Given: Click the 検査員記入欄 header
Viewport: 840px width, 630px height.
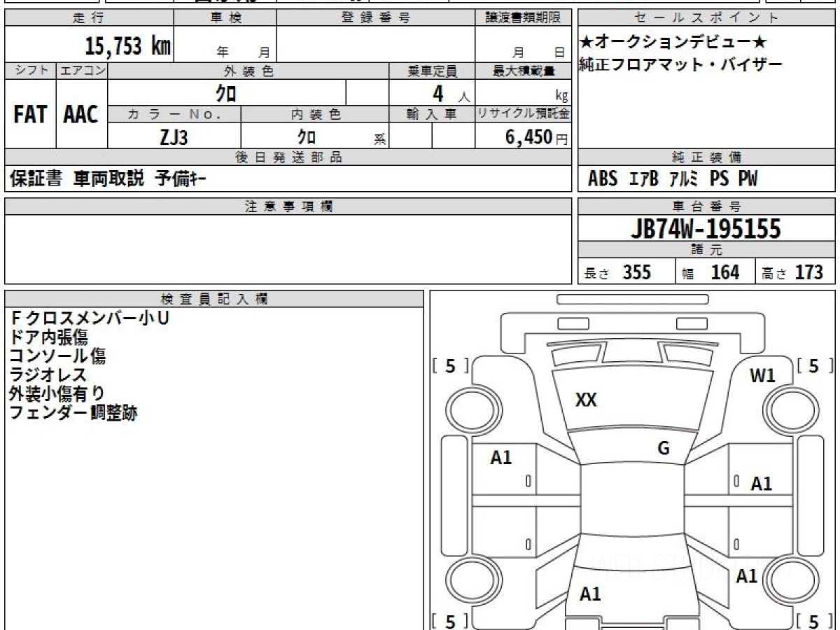Looking at the screenshot, I should point(214,299).
